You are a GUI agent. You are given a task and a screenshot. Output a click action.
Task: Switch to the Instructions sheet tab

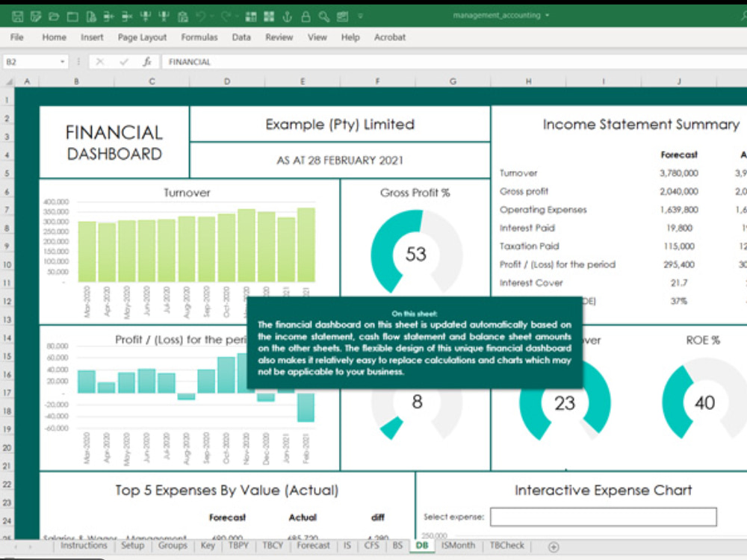(x=84, y=546)
